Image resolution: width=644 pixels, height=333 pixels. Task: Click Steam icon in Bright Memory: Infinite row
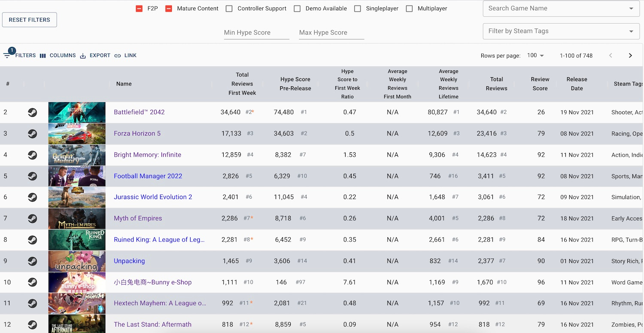[x=32, y=155]
